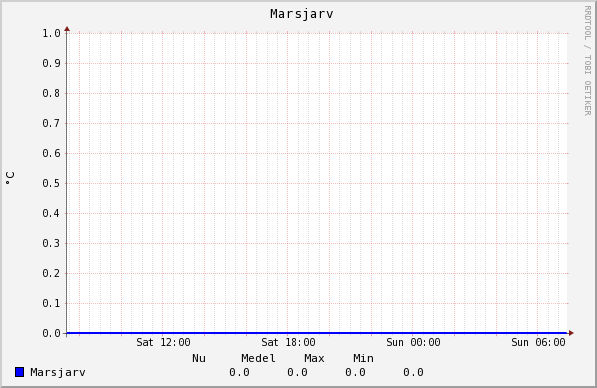Image resolution: width=597 pixels, height=388 pixels.
Task: Click the Sun 06:00 time axis label
Action: 538,342
